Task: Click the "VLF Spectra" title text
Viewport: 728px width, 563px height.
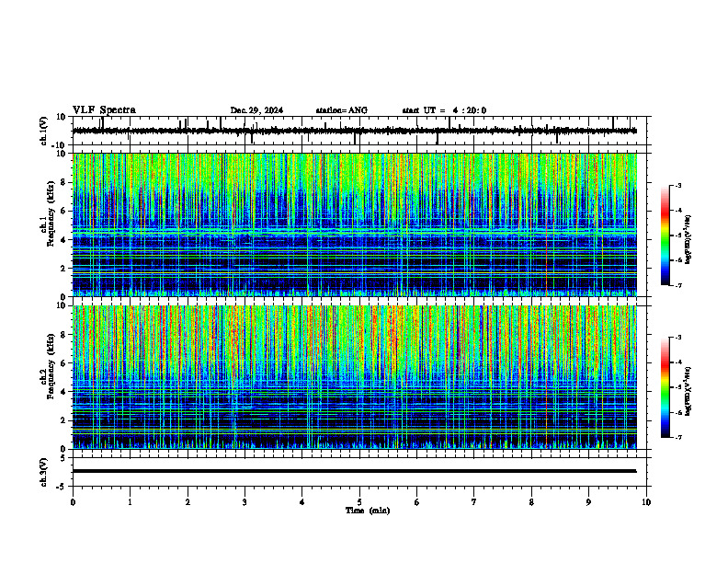Action: 104,110
